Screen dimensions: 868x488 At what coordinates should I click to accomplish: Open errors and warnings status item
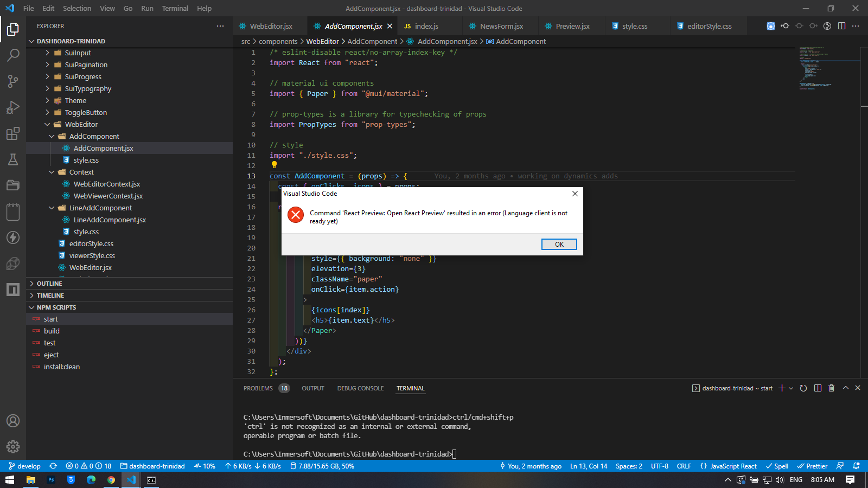(x=88, y=466)
